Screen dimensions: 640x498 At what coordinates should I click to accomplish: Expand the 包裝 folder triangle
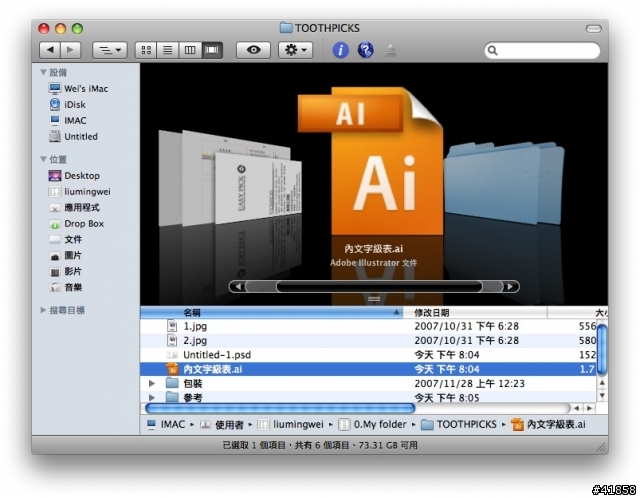point(152,383)
